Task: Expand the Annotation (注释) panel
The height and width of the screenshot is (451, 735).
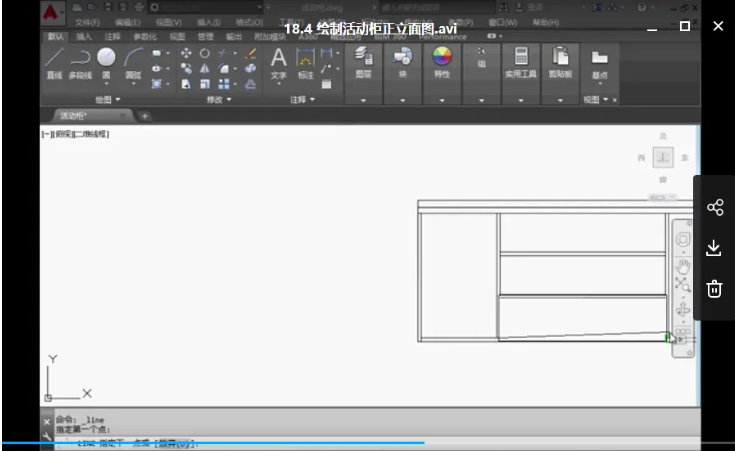Action: pyautogui.click(x=302, y=99)
